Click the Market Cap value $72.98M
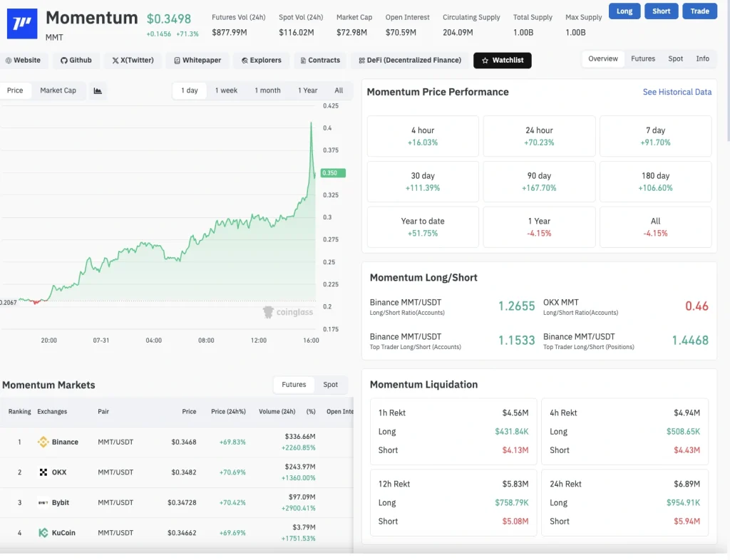The height and width of the screenshot is (560, 730). pyautogui.click(x=351, y=33)
